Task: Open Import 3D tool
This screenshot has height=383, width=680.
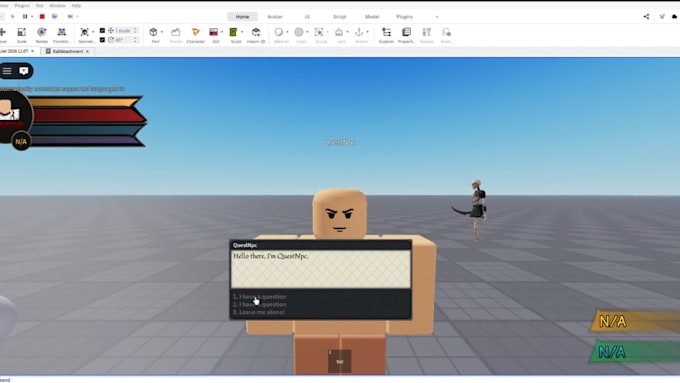Action: click(x=256, y=35)
